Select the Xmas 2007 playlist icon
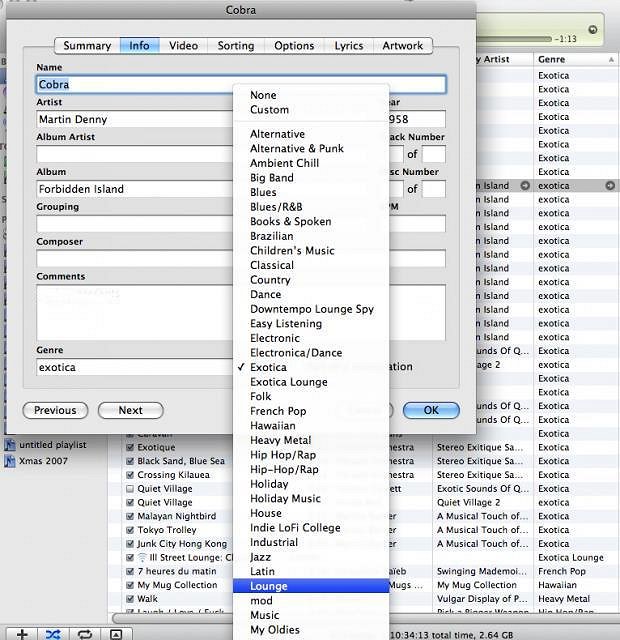Viewport: 620px width, 640px height. (x=10, y=461)
